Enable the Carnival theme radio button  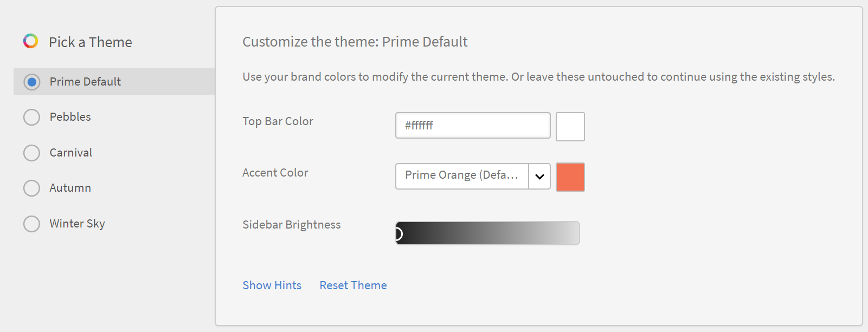pyautogui.click(x=32, y=153)
